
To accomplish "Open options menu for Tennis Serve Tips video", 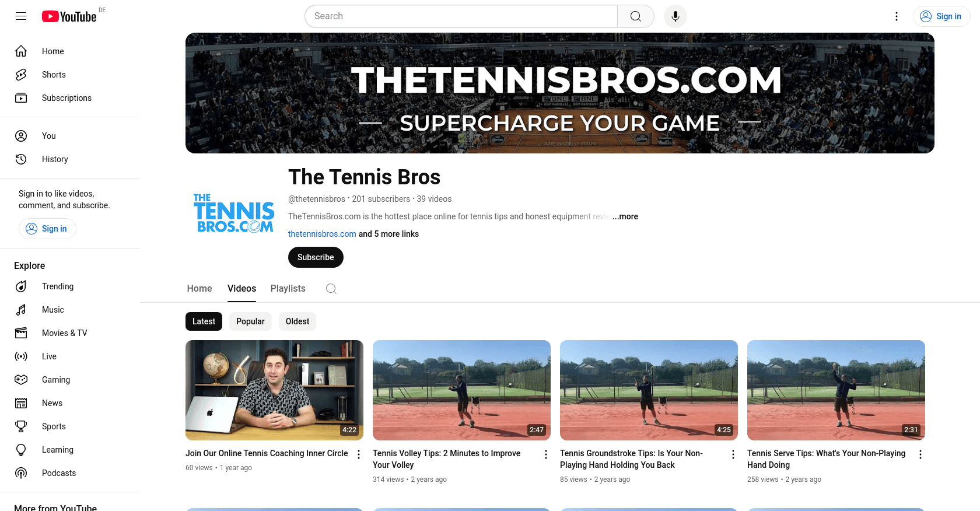I will point(921,454).
